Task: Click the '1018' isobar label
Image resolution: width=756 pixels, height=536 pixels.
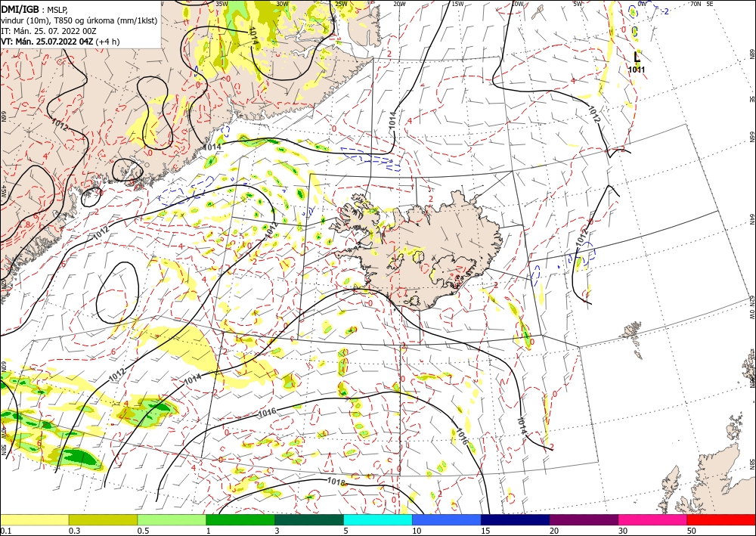Action: click(x=336, y=482)
